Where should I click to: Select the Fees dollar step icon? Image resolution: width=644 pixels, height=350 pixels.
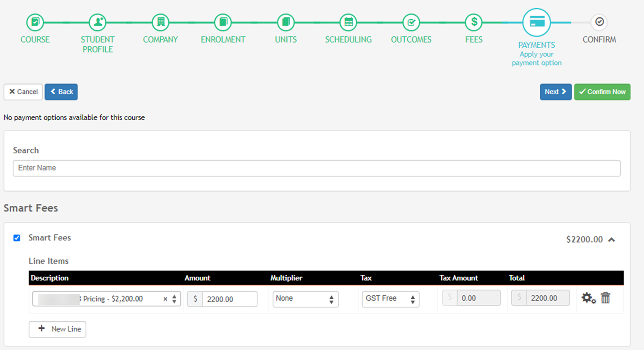tap(474, 22)
